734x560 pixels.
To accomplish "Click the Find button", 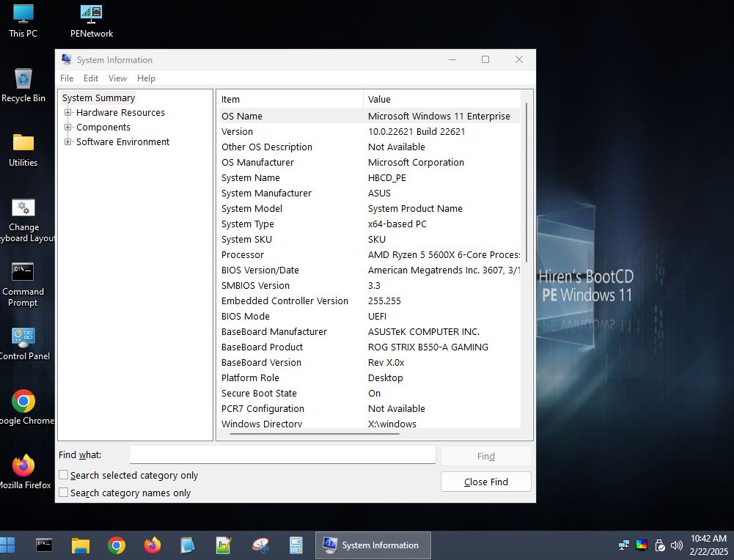I will point(486,456).
